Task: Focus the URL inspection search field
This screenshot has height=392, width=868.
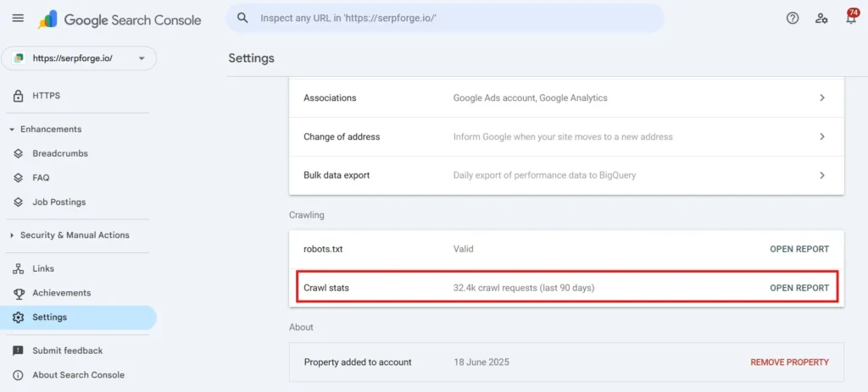Action: [x=444, y=19]
